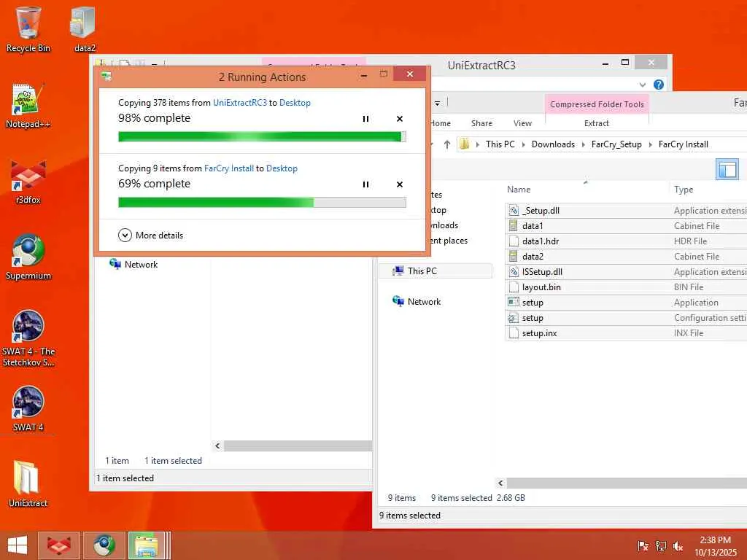The height and width of the screenshot is (560, 747).
Task: Click Downloads in the address path
Action: (x=553, y=144)
